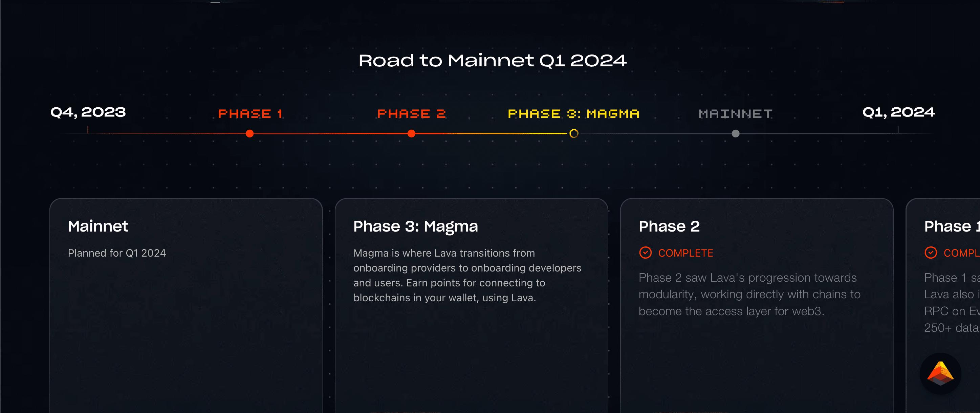Select the gray Mainnet timeline dot
The width and height of the screenshot is (980, 413).
(735, 133)
